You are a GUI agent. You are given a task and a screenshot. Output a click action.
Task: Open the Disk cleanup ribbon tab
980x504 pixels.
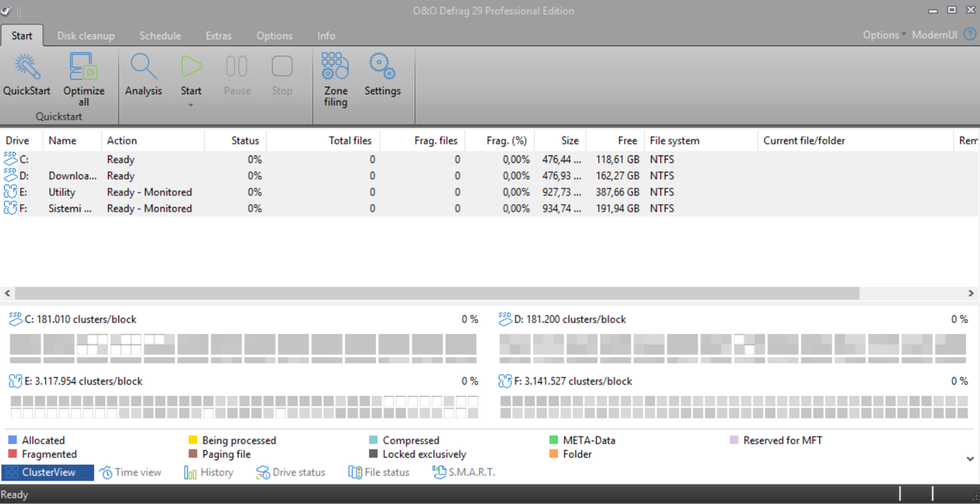86,36
